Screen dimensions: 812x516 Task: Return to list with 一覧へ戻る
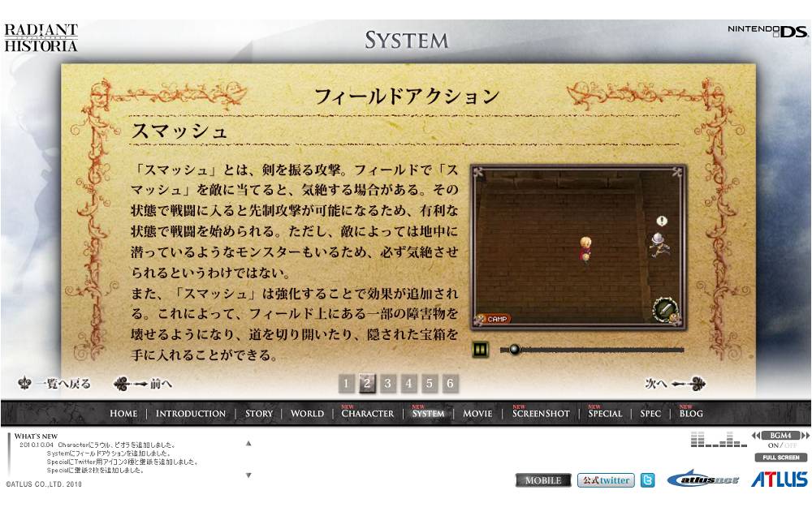63,384
